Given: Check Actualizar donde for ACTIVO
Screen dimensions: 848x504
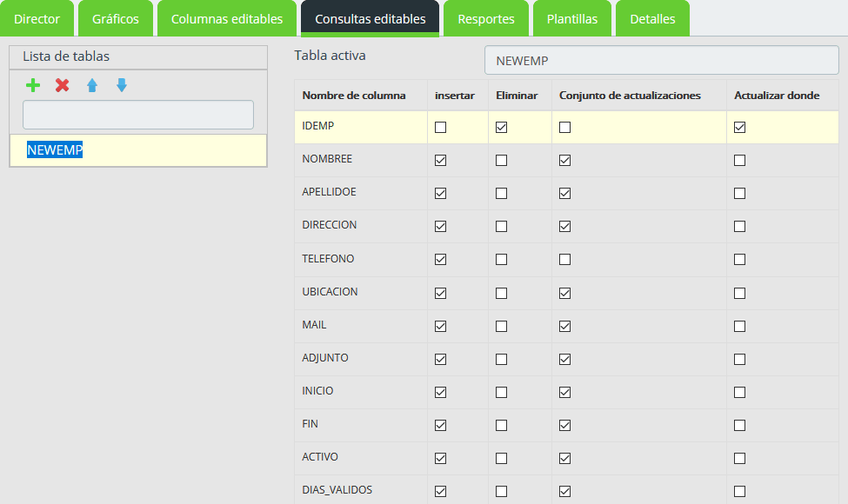Looking at the screenshot, I should pos(739,459).
